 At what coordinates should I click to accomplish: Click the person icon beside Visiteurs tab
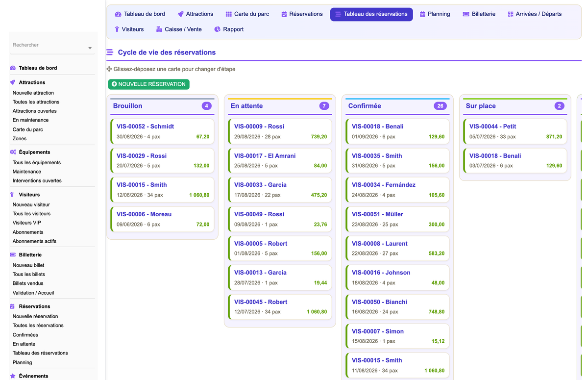(x=117, y=29)
